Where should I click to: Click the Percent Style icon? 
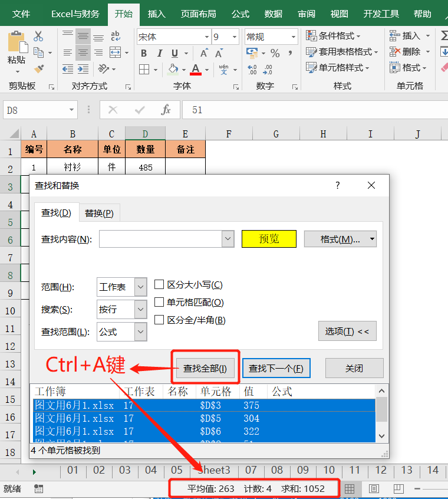tap(275, 53)
